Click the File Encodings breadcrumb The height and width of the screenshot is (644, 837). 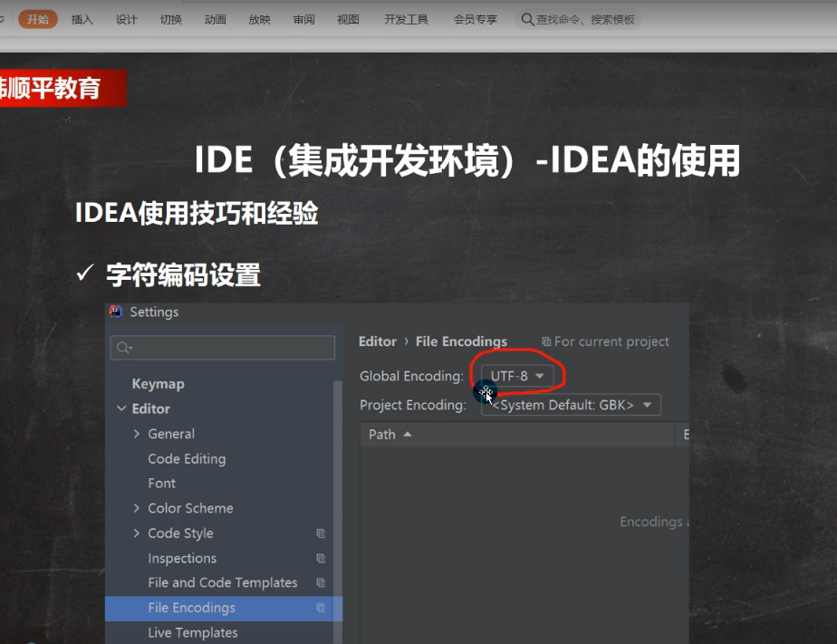point(461,341)
